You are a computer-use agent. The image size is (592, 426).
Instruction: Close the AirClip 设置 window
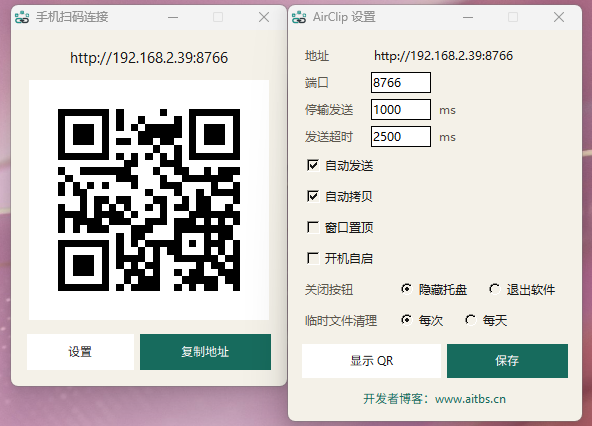559,17
